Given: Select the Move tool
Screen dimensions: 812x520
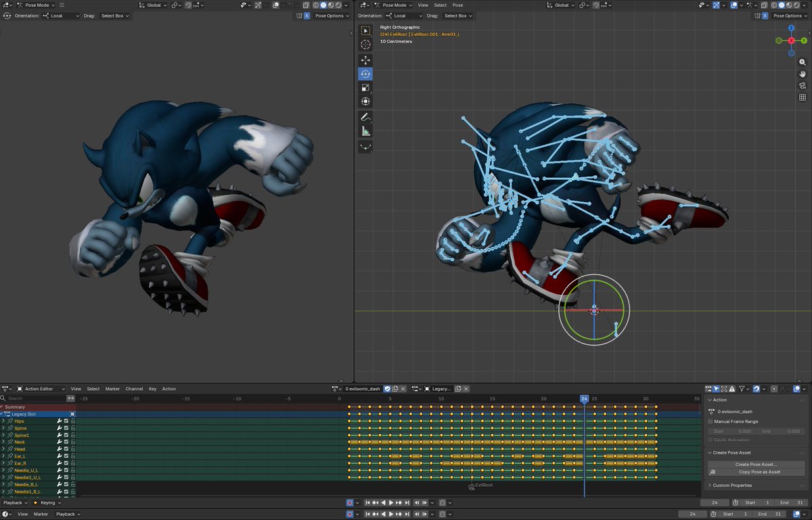Looking at the screenshot, I should click(365, 60).
